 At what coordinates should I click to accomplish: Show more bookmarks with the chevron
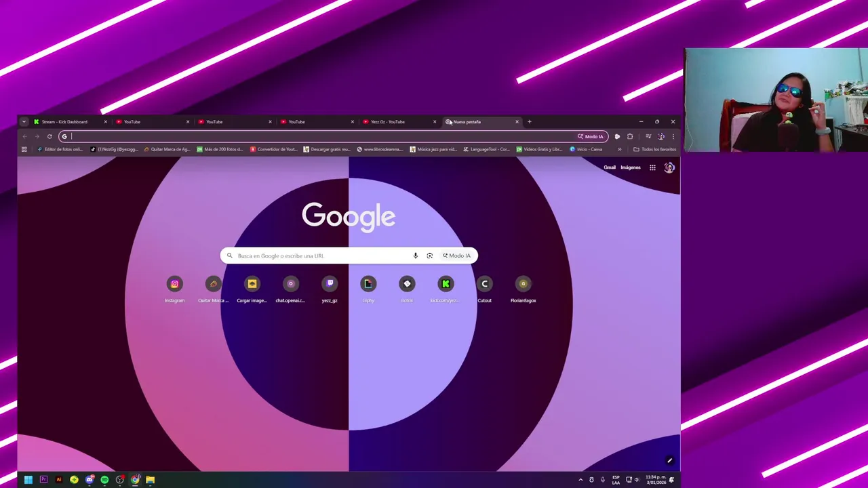pos(619,149)
